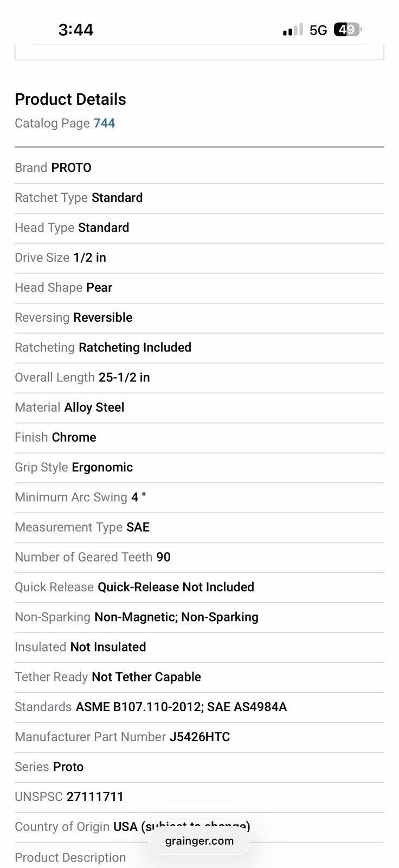The image size is (399, 868).
Task: Tap the battery level indicator
Action: 347,29
